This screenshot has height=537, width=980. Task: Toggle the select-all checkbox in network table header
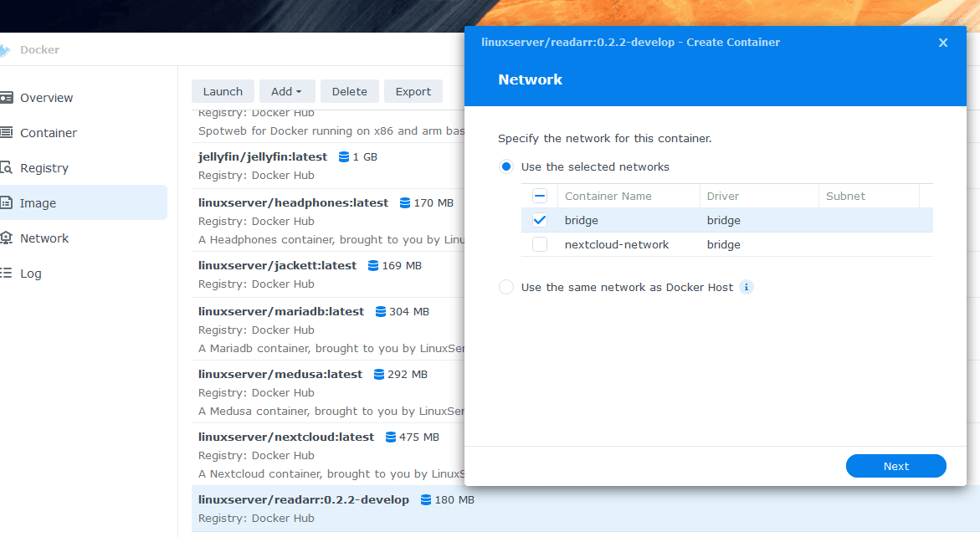[540, 196]
